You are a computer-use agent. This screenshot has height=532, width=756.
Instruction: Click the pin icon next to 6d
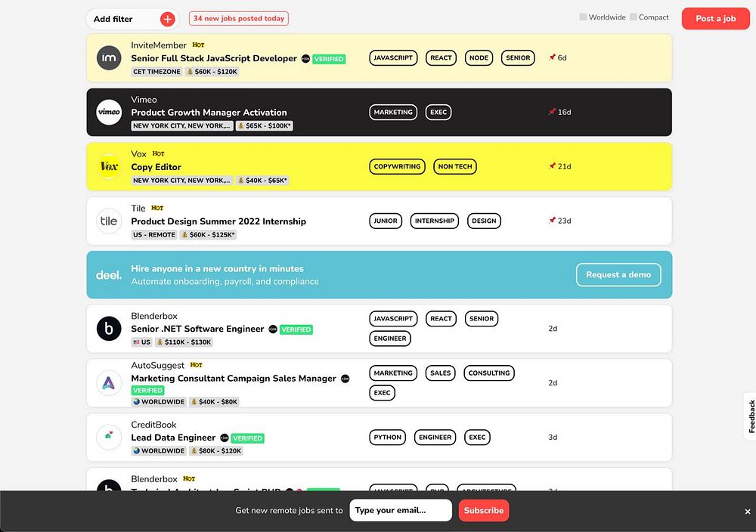point(552,57)
